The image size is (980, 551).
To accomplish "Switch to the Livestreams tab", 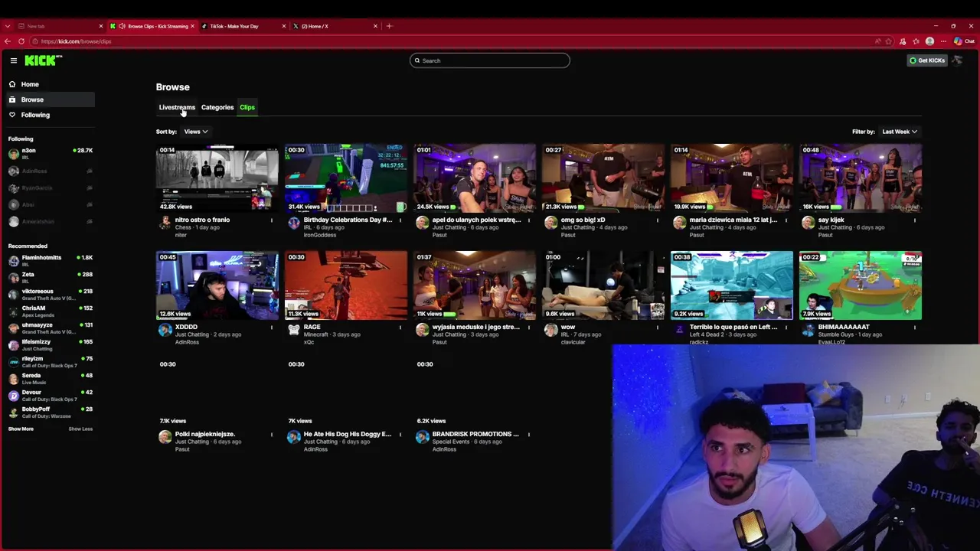I will tap(177, 107).
